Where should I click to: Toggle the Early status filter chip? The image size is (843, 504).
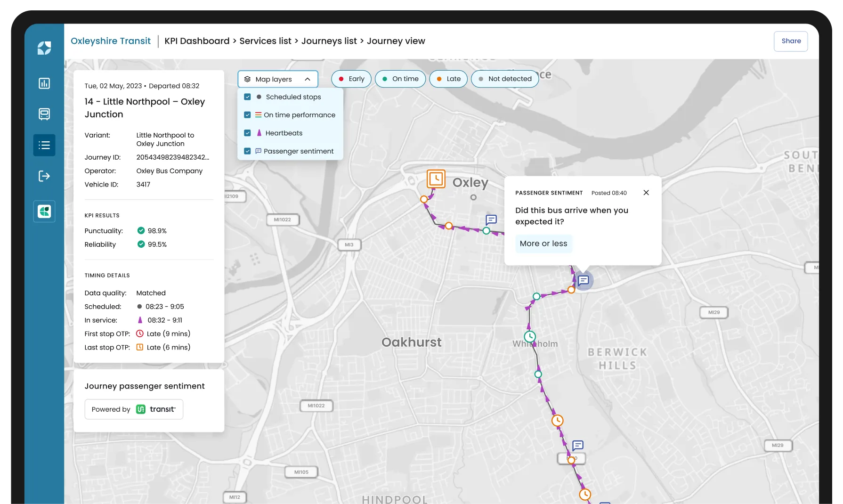pos(351,79)
